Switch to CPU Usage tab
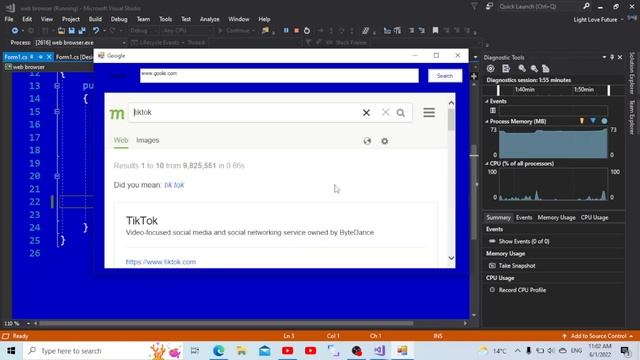 coord(594,218)
